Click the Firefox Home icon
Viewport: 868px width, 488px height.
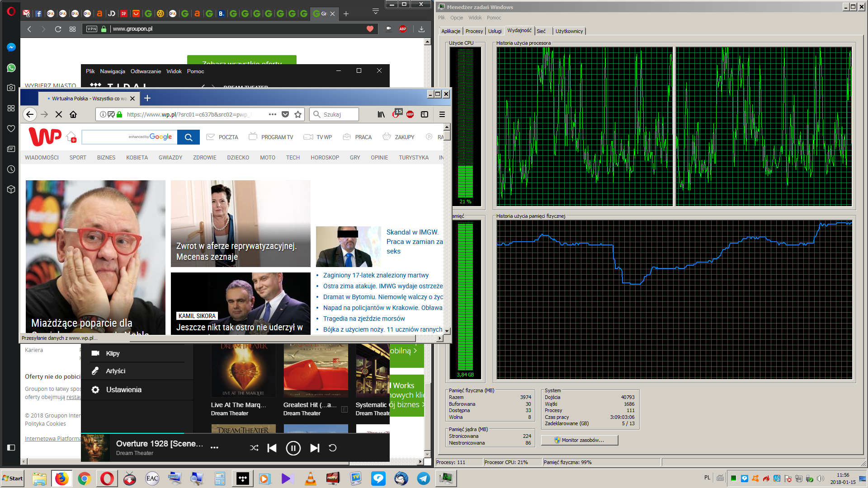[73, 114]
